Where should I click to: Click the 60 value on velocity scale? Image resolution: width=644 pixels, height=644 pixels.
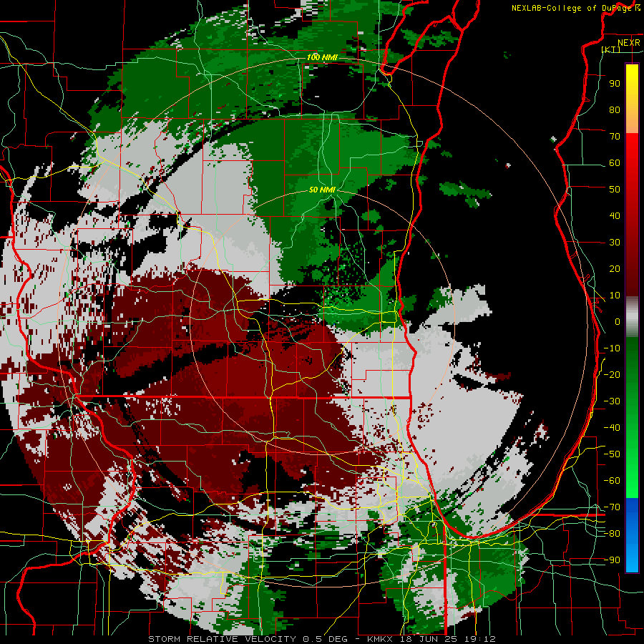pyautogui.click(x=615, y=162)
